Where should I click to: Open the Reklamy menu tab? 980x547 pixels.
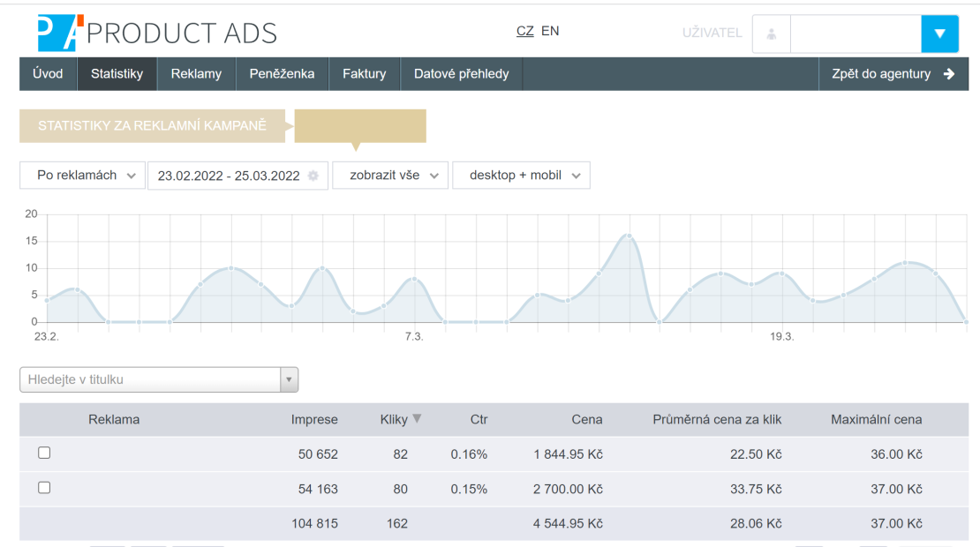pos(196,74)
